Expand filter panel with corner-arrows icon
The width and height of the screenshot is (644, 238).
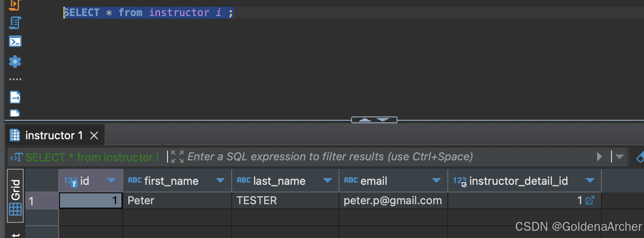(x=177, y=157)
